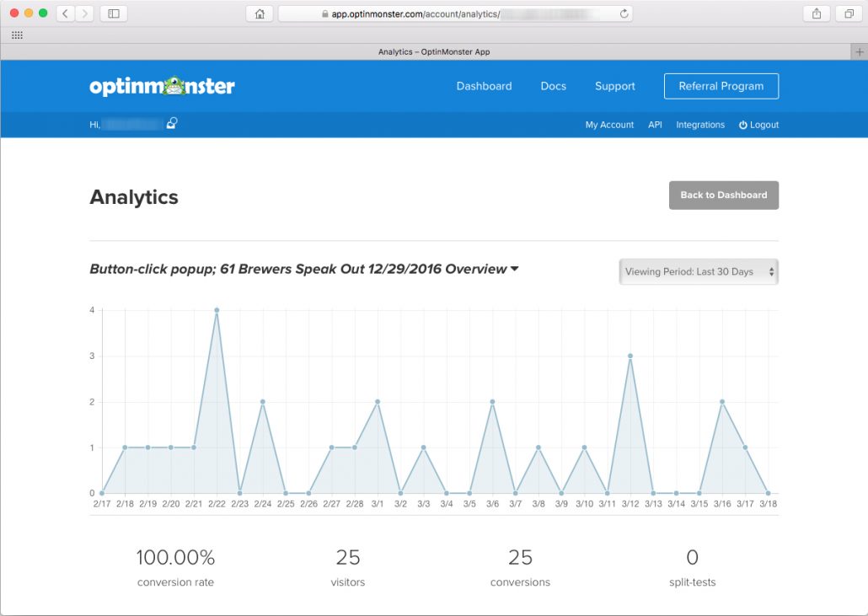
Task: Click the 3/6 data point on chart
Action: 492,402
